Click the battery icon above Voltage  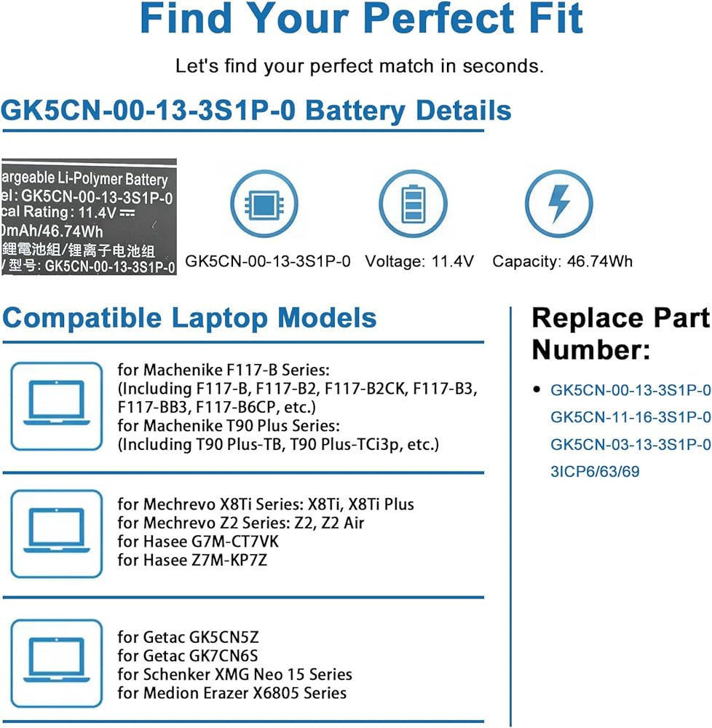pyautogui.click(x=412, y=204)
